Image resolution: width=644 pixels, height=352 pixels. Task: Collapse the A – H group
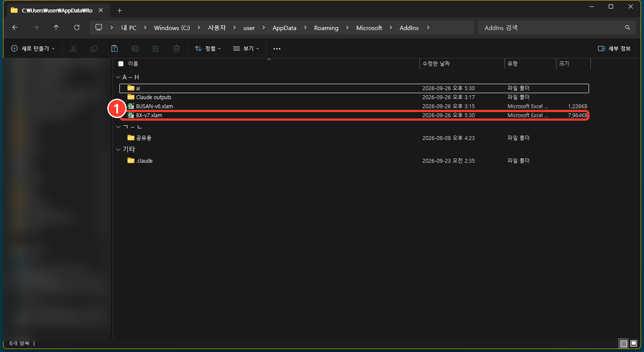[x=118, y=77]
